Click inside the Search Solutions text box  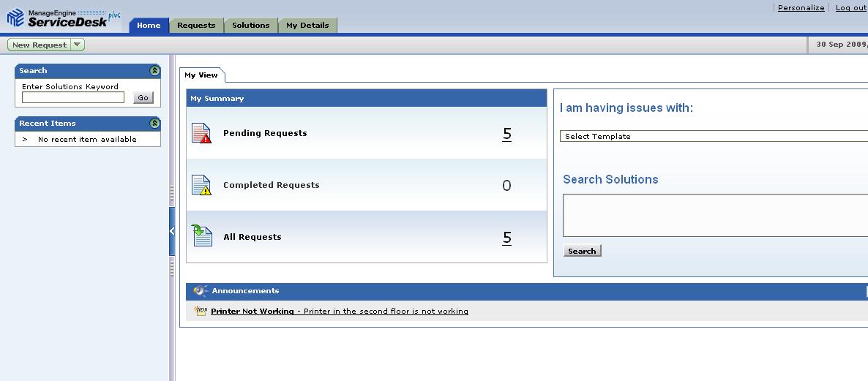[715, 216]
